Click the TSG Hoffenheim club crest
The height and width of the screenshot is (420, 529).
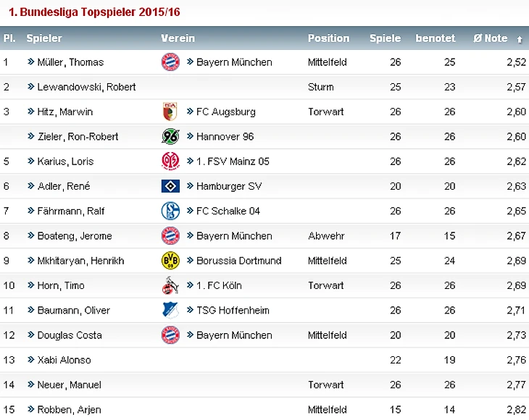pyautogui.click(x=170, y=310)
